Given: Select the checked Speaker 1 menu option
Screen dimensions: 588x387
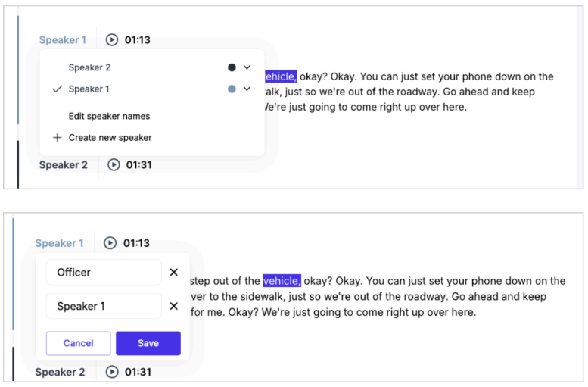Looking at the screenshot, I should (x=89, y=89).
